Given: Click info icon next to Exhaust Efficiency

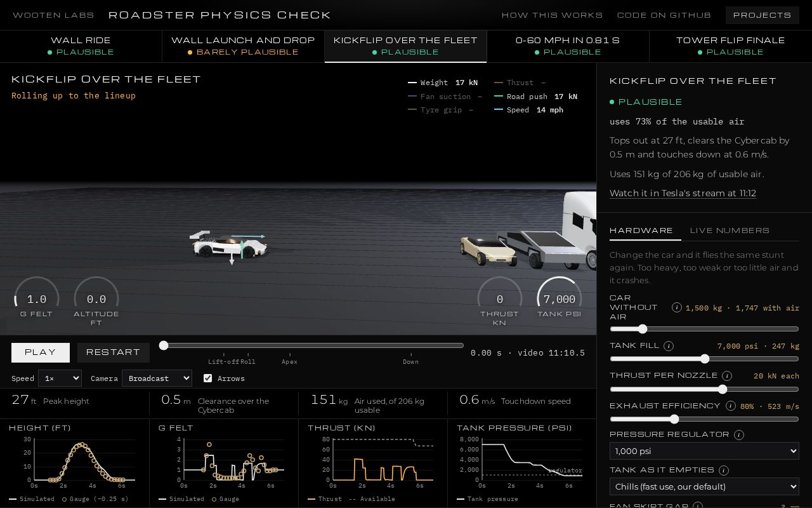Looking at the screenshot, I should point(731,406).
